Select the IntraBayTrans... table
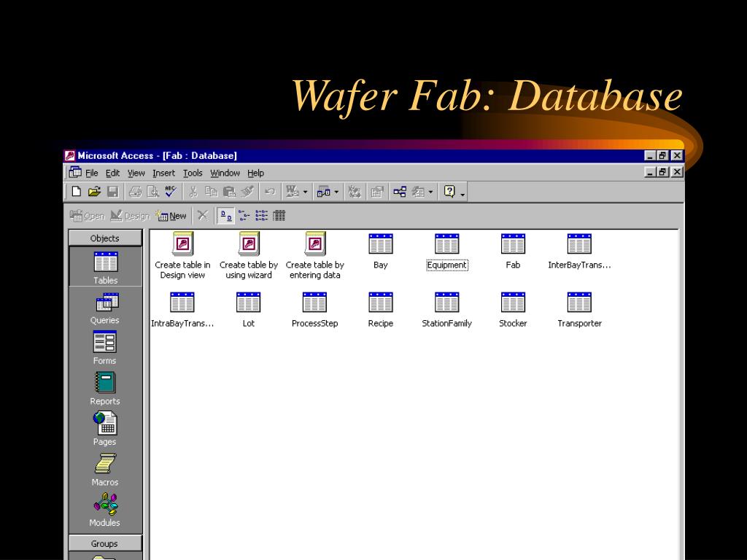The width and height of the screenshot is (747, 560). tap(182, 310)
